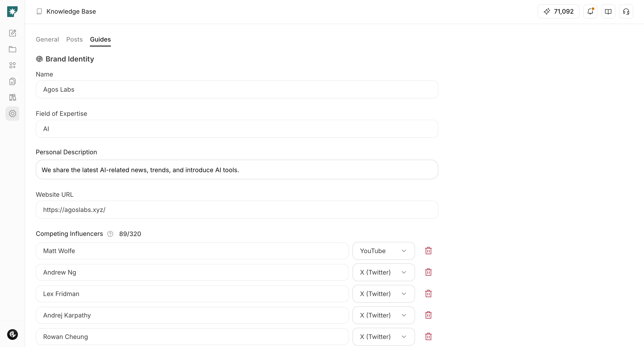This screenshot has height=347, width=644.
Task: Open the platform dropdown for Andrew Ng
Action: [383, 272]
